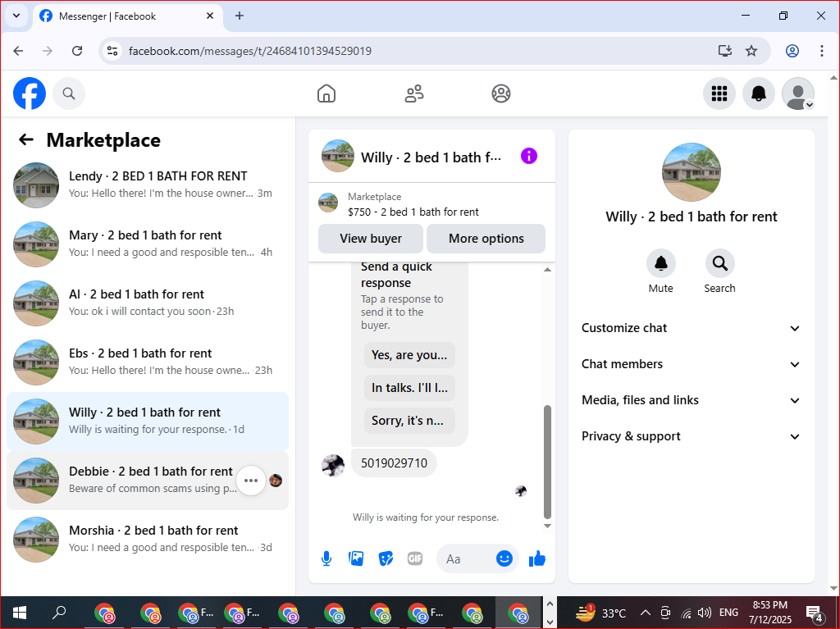Open Lendy 2 BED 1 BATH conversation

point(148,185)
